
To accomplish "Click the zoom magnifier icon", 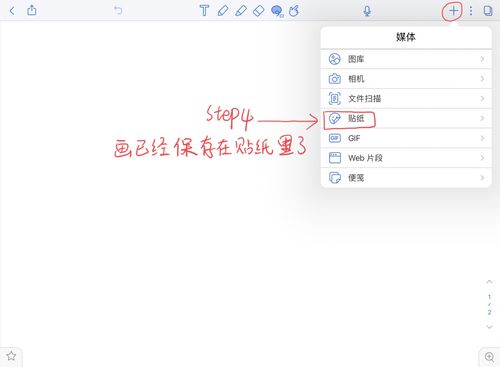I will pos(489,357).
